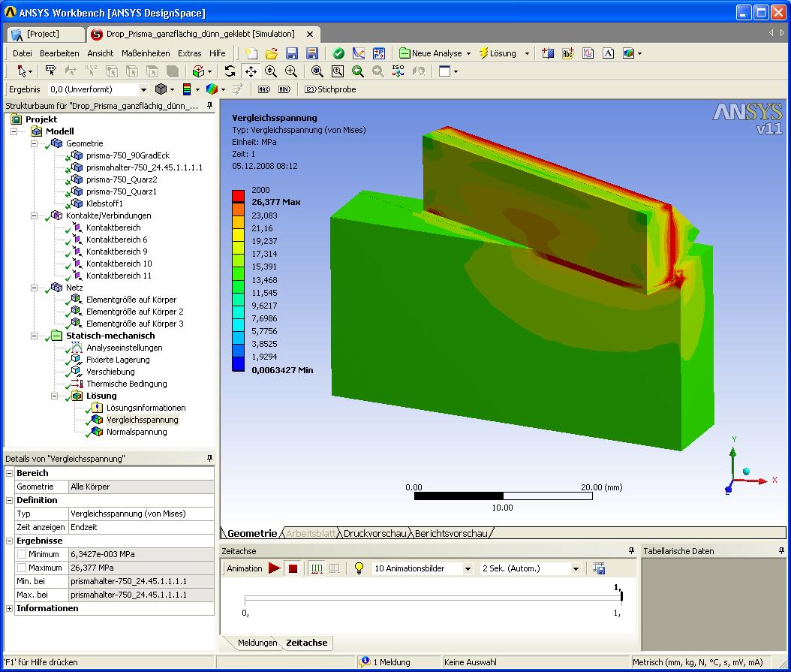This screenshot has height=672, width=791.
Task: Click the green checkmark toolbar icon
Action: (338, 53)
